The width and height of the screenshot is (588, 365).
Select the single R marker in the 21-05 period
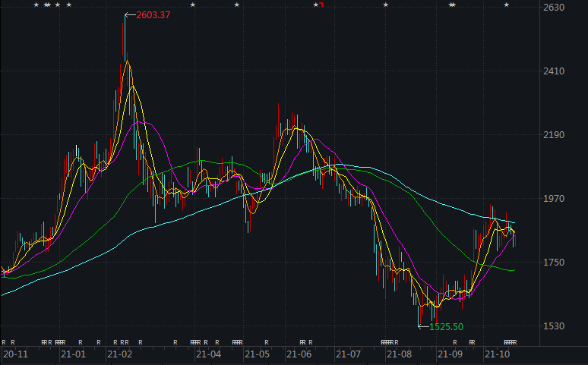pyautogui.click(x=266, y=342)
